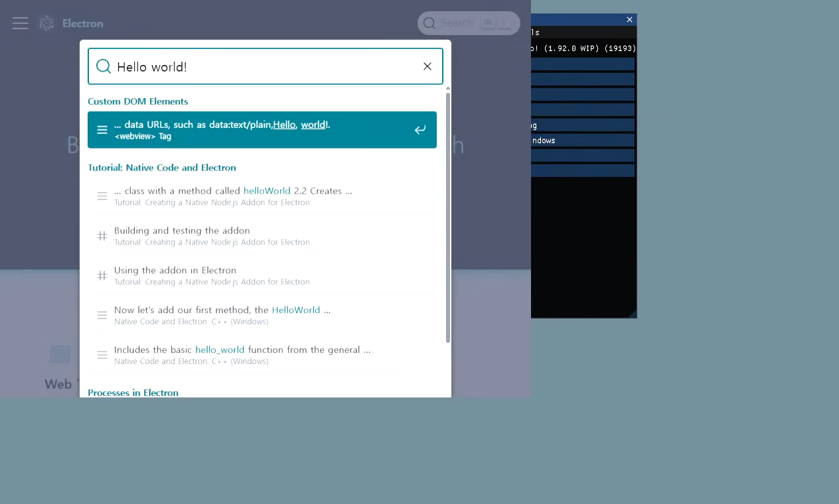Open the hamburger navigation menu
Image resolution: width=839 pixels, height=504 pixels.
pos(21,23)
